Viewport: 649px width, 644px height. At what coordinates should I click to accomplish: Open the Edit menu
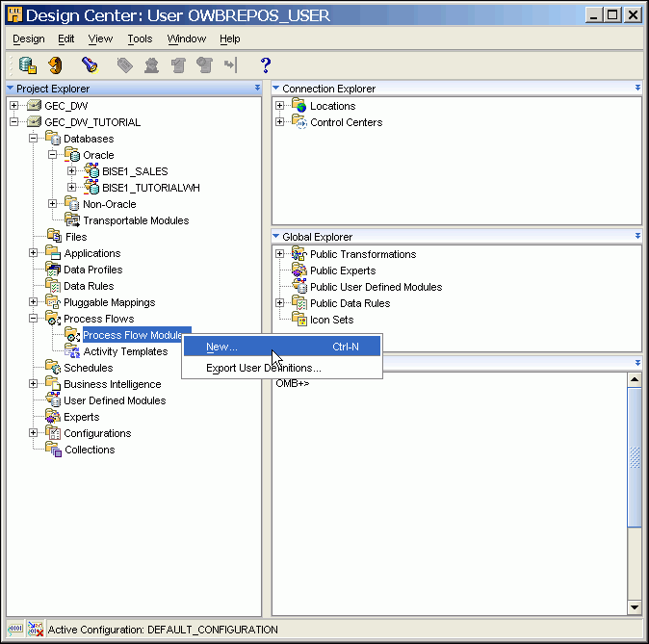(x=65, y=39)
